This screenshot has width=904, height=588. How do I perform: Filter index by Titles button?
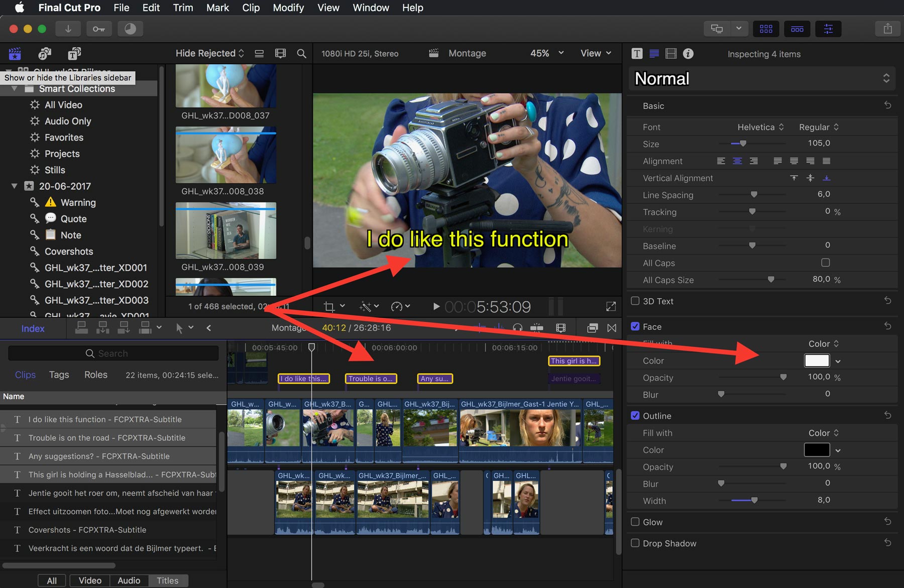168,580
